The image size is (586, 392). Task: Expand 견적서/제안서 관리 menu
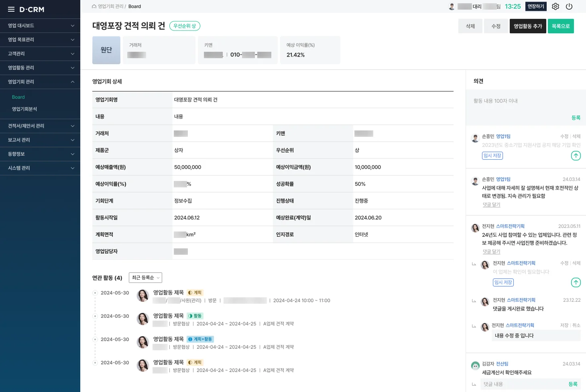40,126
